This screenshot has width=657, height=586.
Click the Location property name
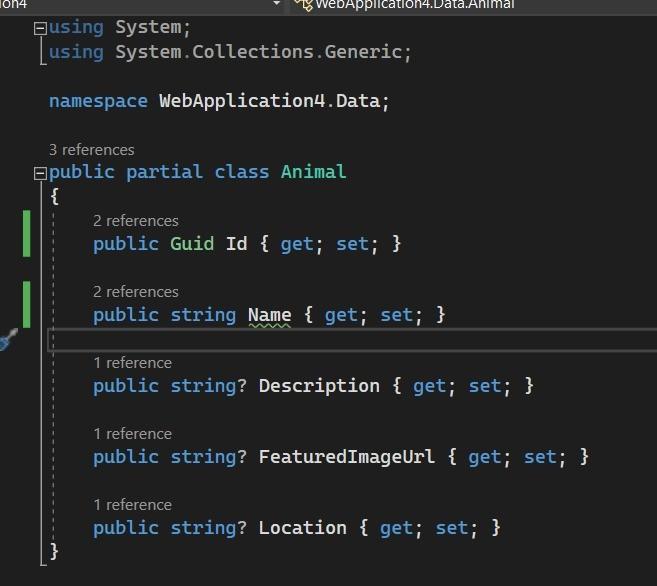pyautogui.click(x=303, y=528)
